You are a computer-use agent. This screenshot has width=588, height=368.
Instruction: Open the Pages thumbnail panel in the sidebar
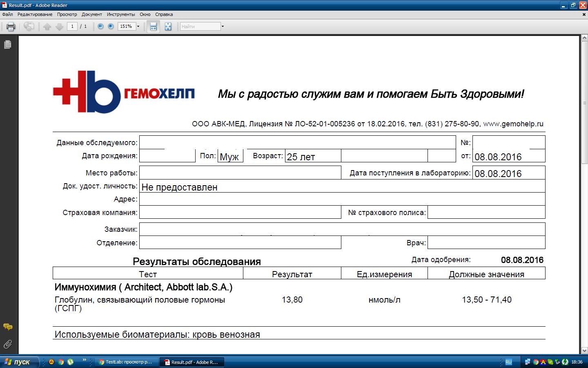click(7, 45)
